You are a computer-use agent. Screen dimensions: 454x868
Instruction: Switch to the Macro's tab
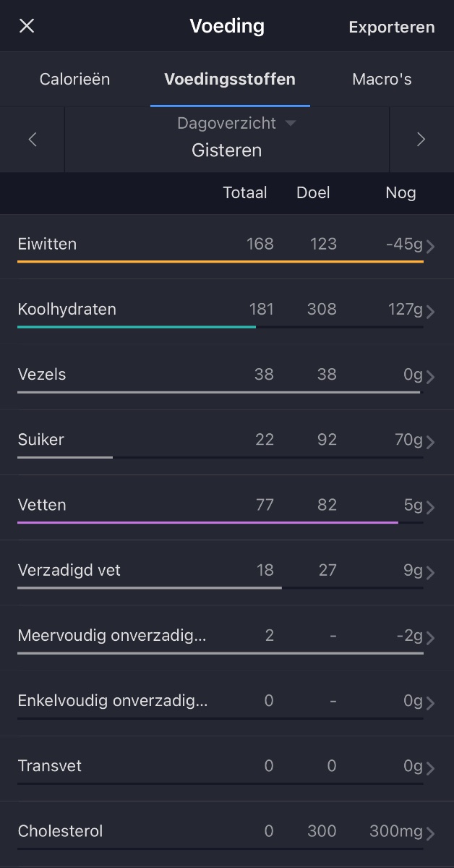coord(382,80)
